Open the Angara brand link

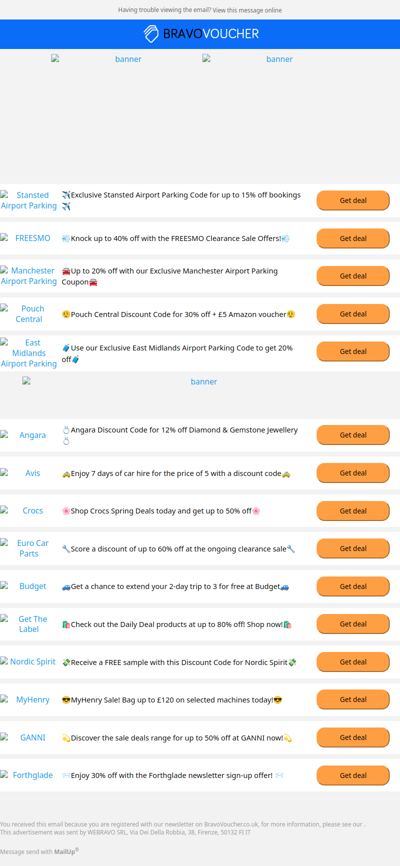tap(33, 435)
